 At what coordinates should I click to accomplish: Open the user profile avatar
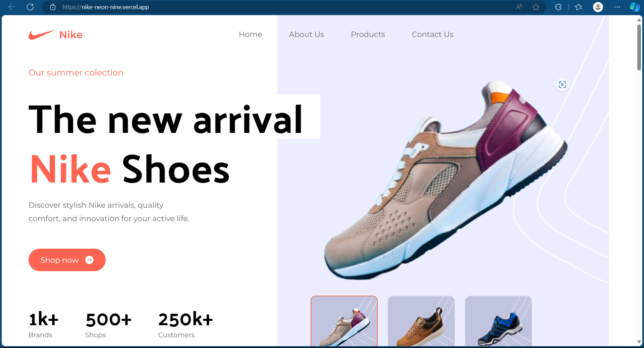pos(598,7)
